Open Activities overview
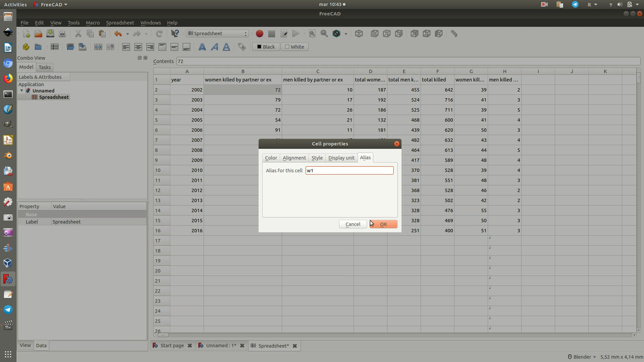 point(15,5)
